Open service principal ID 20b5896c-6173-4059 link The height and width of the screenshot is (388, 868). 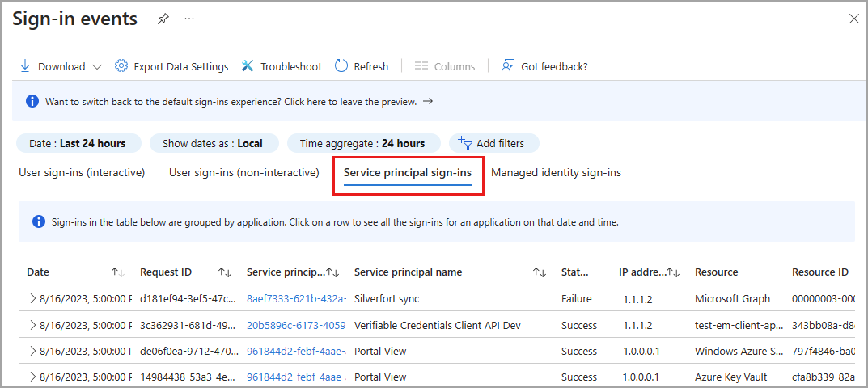point(296,325)
